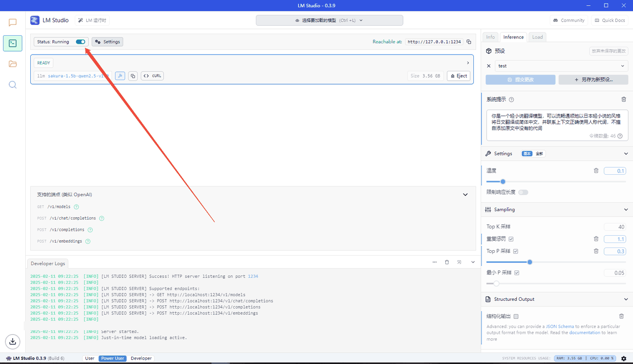
Task: Uncheck the repeat penalty (重复惩罚) checkbox
Action: point(511,239)
